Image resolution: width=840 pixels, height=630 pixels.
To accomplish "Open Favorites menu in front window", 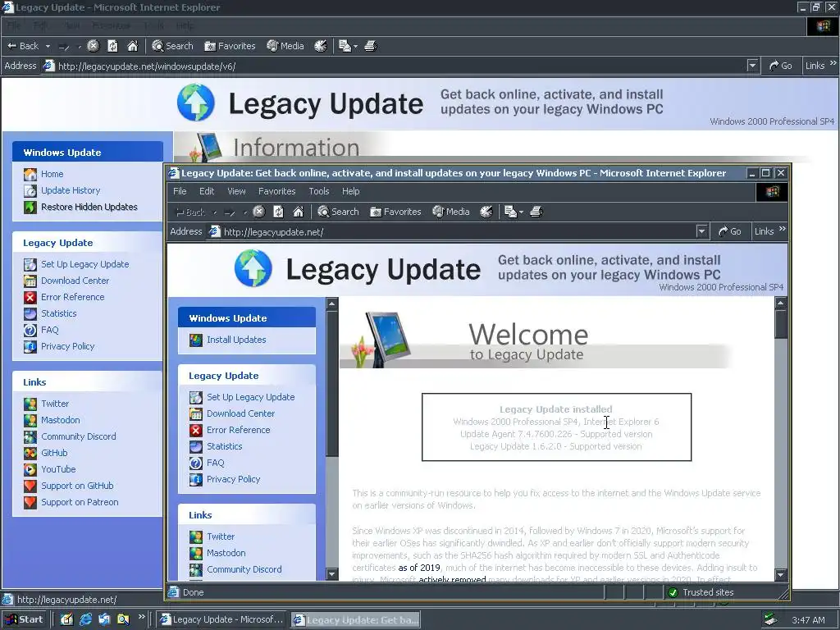I will (x=277, y=191).
